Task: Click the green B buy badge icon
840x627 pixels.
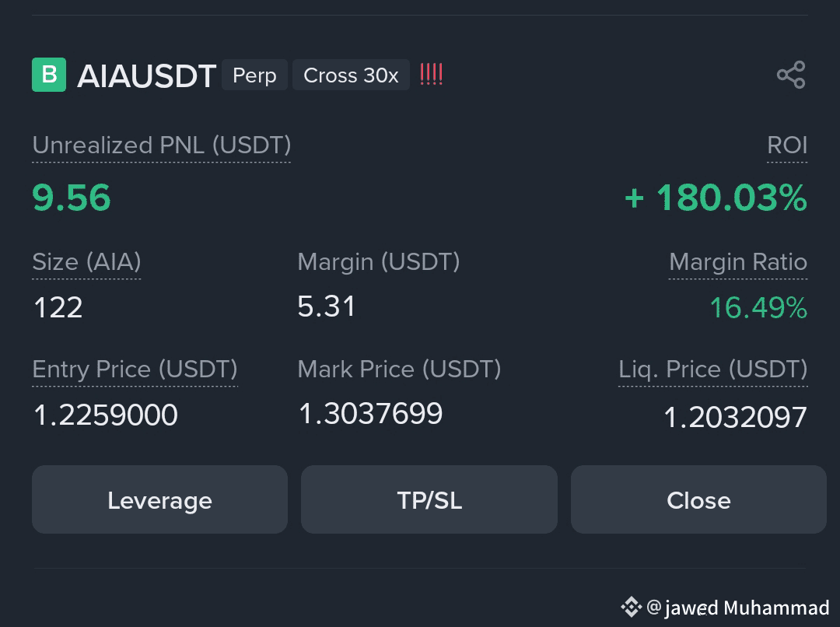Action: (x=49, y=75)
